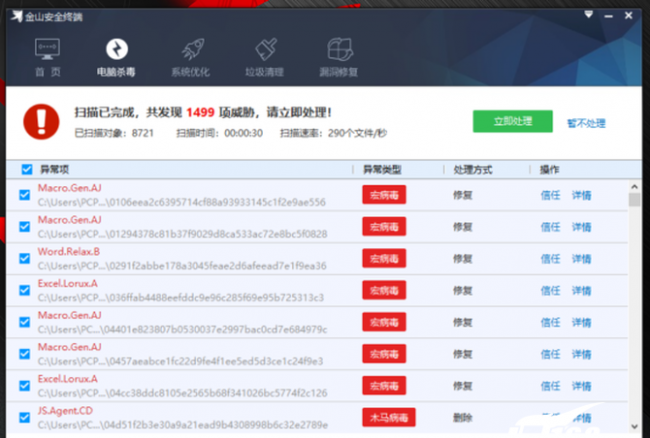650x438 pixels.
Task: Click 详情 for Macro.Gen.AJ 0457aeab row
Action: click(581, 354)
